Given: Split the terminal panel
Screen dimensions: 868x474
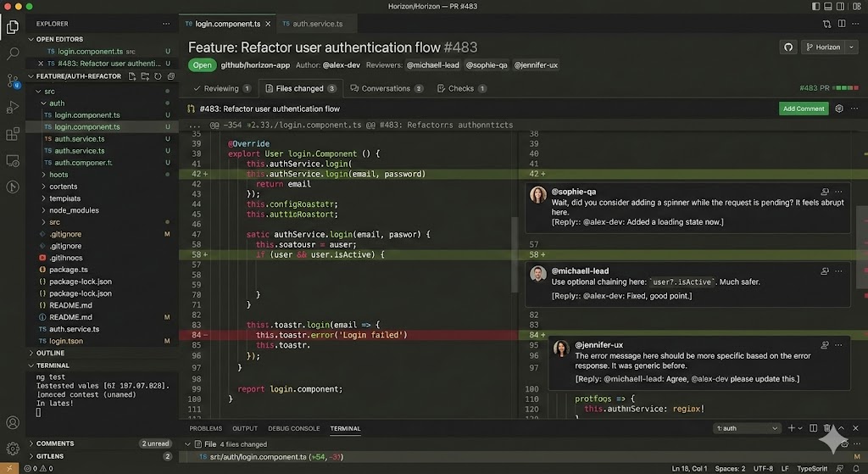Looking at the screenshot, I should pyautogui.click(x=813, y=428).
